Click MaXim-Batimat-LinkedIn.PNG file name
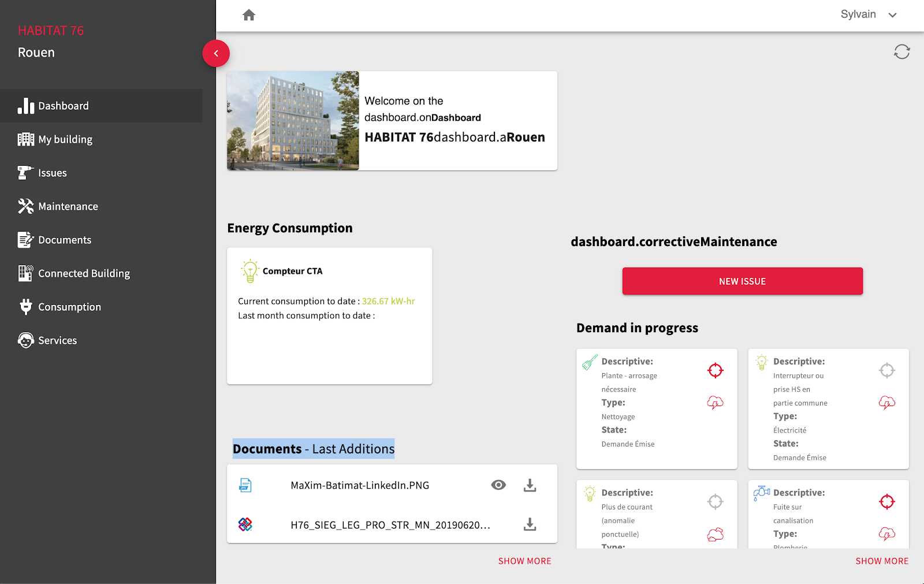 pos(360,485)
